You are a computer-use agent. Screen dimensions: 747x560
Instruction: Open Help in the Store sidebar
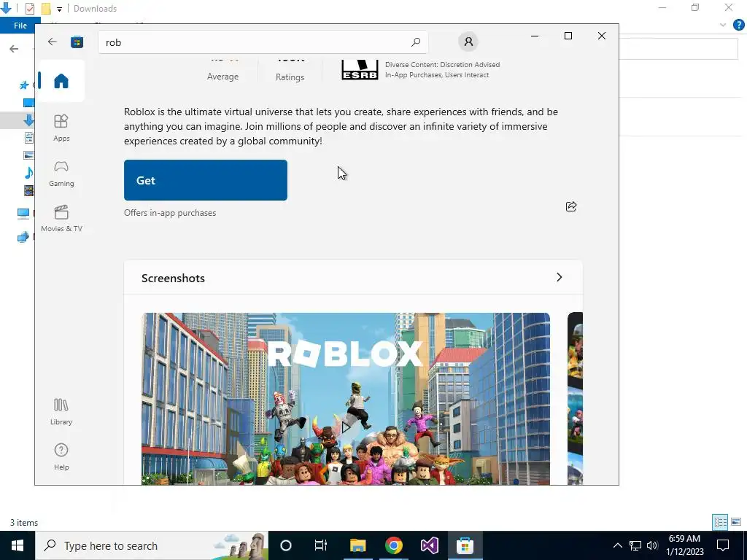61,457
